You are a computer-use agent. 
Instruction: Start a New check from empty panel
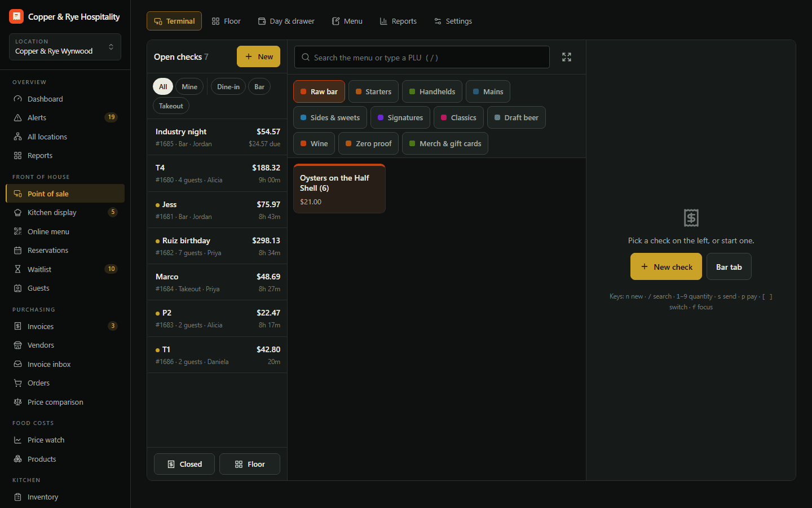pyautogui.click(x=666, y=266)
